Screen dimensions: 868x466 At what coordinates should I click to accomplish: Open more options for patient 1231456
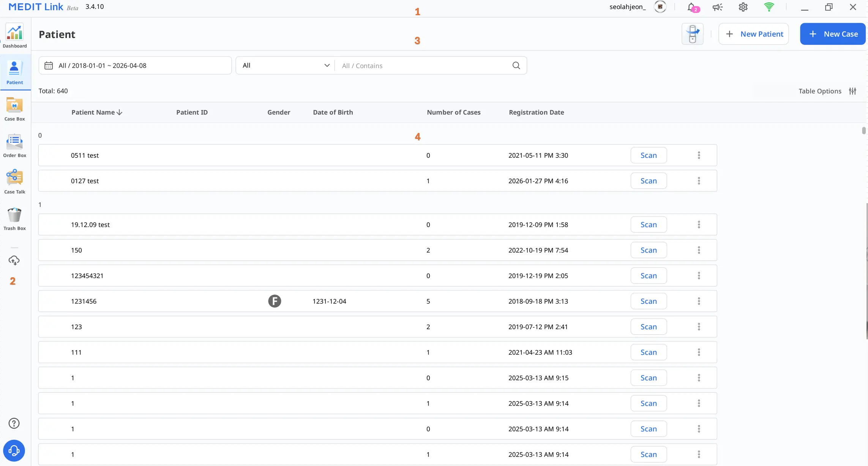pos(699,301)
